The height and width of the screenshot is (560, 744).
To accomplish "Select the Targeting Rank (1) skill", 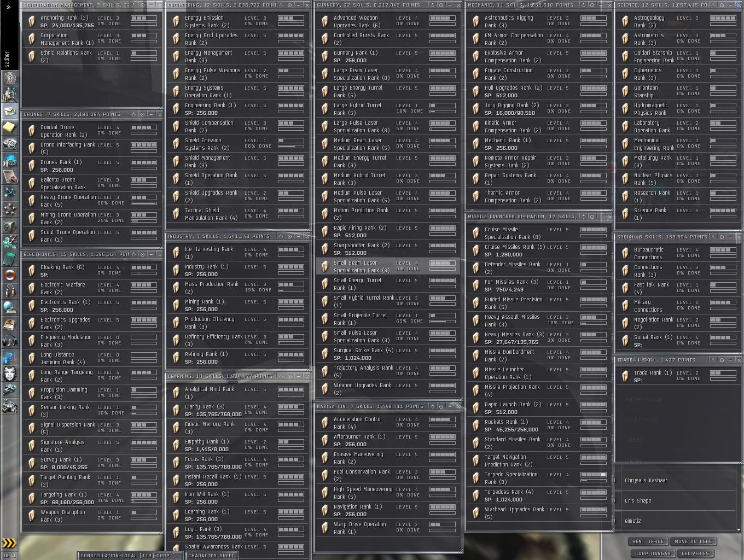I will [92, 499].
